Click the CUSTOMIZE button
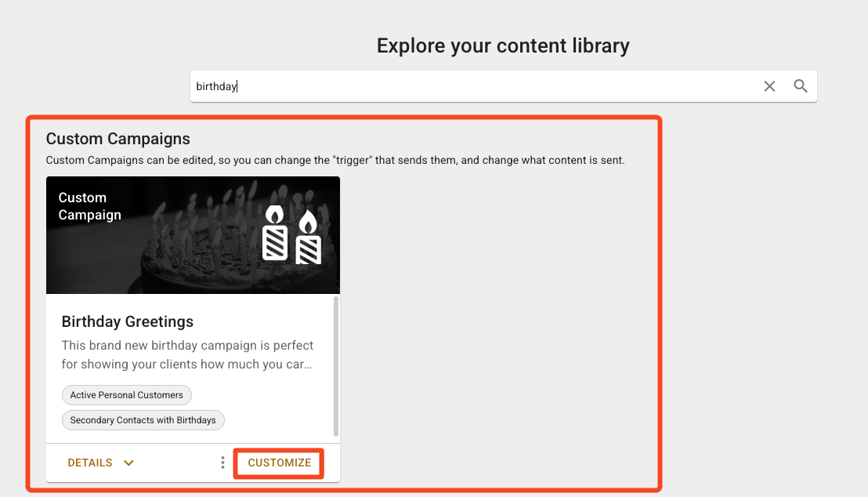The image size is (868, 497). click(279, 463)
